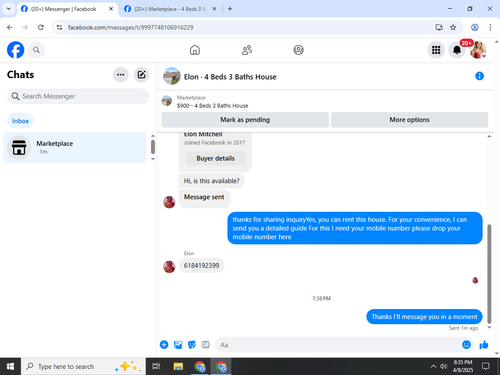This screenshot has height=375, width=500.
Task: Click the $900 4 Beds 3 Baths listing text
Action: pyautogui.click(x=212, y=106)
